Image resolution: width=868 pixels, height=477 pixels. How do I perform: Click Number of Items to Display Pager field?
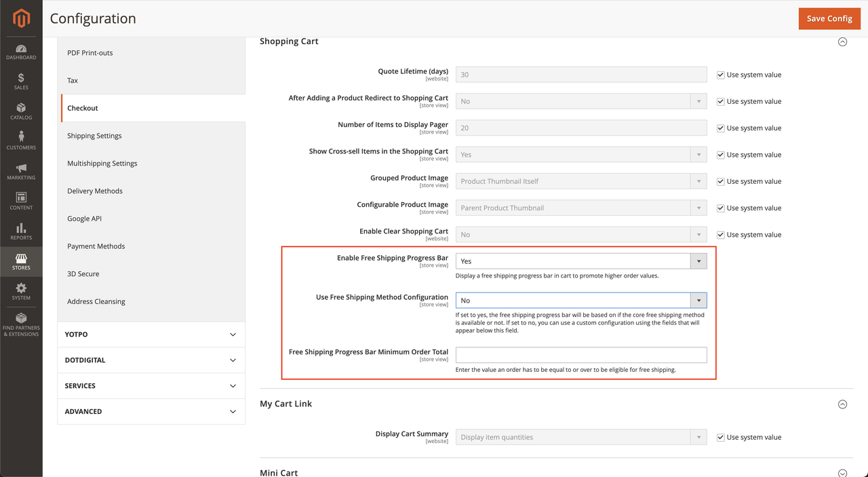[x=581, y=128]
